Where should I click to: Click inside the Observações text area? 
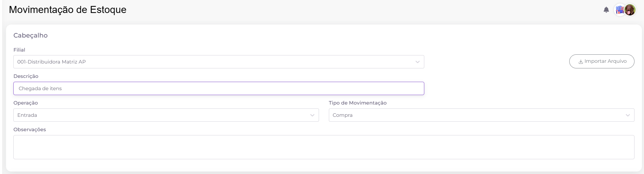324,147
